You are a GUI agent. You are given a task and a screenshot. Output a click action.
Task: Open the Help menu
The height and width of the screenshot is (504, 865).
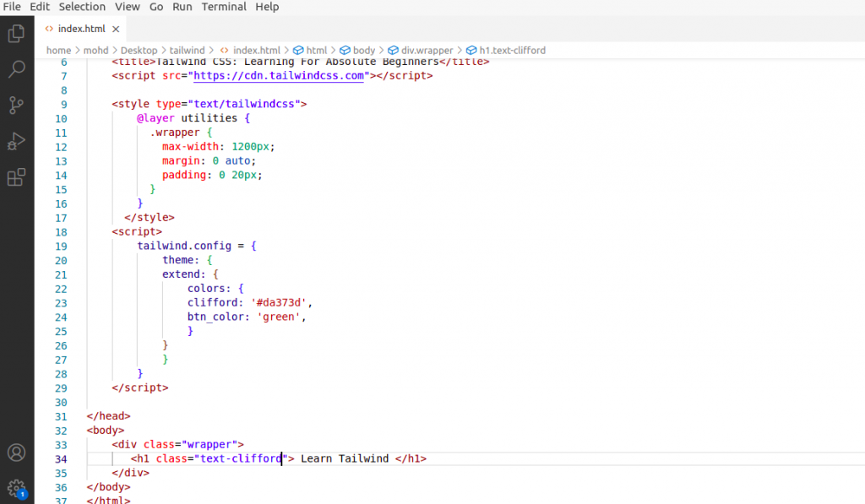(x=267, y=7)
